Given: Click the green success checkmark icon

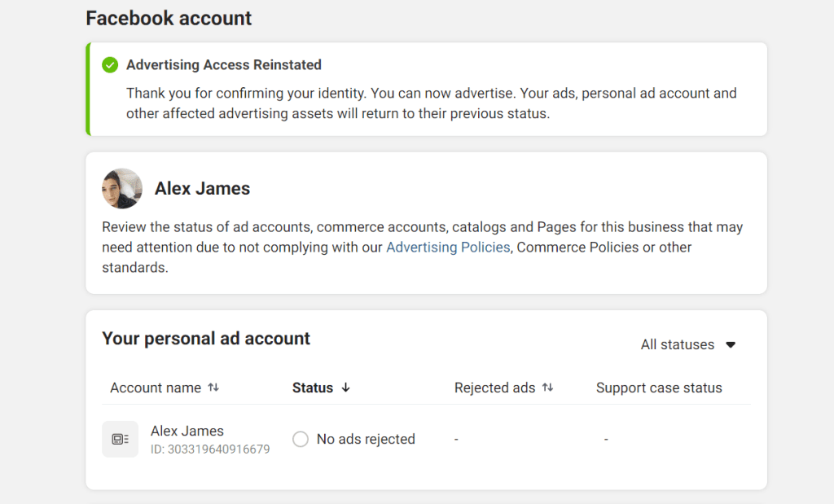Looking at the screenshot, I should (x=109, y=64).
